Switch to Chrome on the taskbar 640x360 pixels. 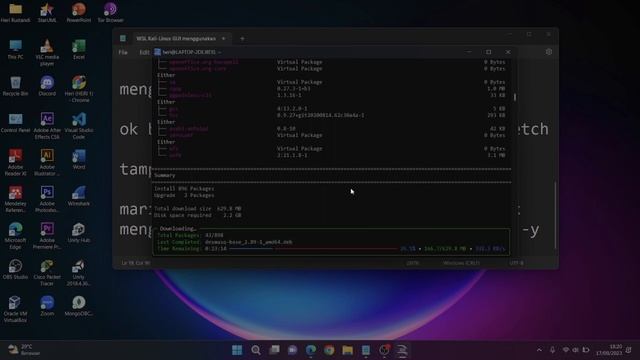[329, 350]
